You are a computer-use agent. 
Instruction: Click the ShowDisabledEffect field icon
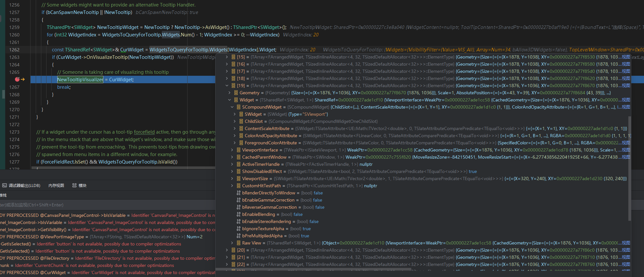(x=239, y=171)
